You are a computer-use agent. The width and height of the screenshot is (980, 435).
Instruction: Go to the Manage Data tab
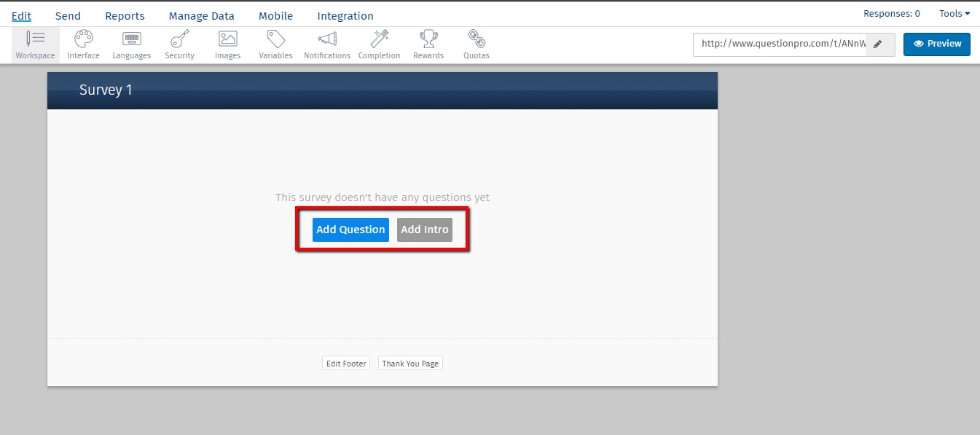pos(202,15)
